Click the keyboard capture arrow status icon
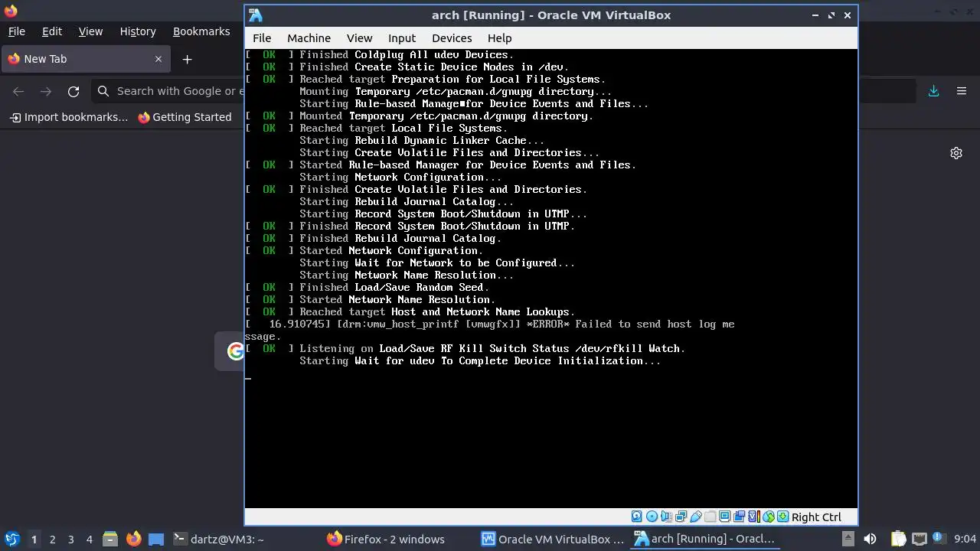The width and height of the screenshot is (980, 551). coord(783,517)
